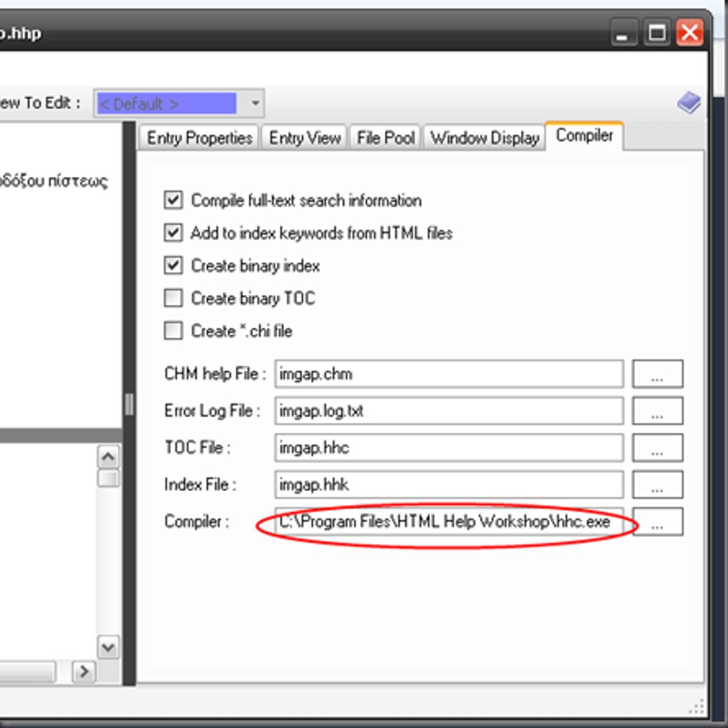728x728 pixels.
Task: Click the scroll up arrow in left panel
Action: pos(109,457)
